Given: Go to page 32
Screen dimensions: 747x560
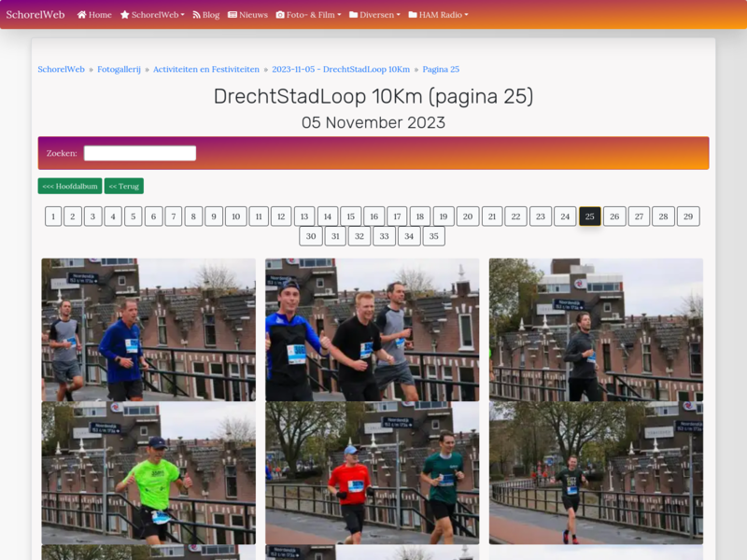Looking at the screenshot, I should pyautogui.click(x=359, y=236).
